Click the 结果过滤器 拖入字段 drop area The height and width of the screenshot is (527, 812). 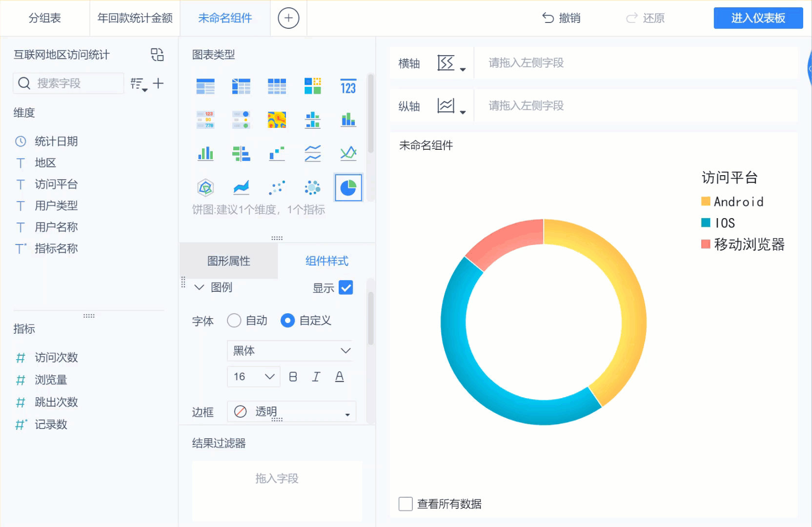(277, 491)
